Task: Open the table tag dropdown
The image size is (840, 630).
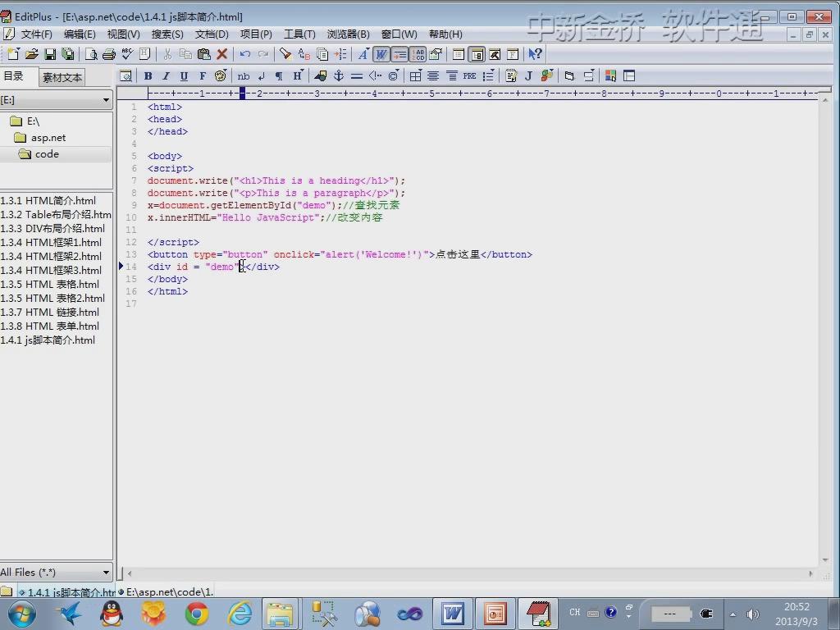Action: (415, 76)
